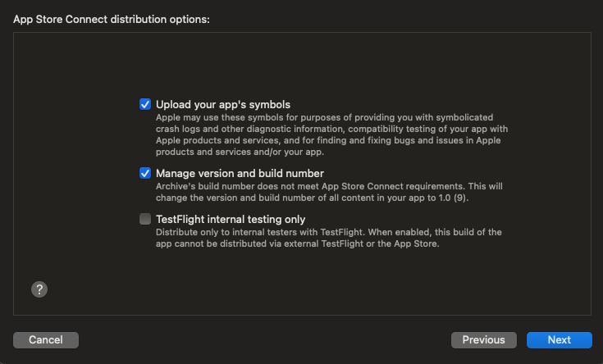Click the "Upload your app's symbols" label text
Viewport: 603px width, 364px height.
point(223,105)
